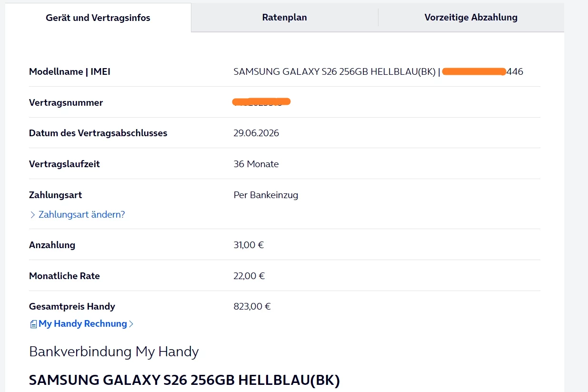
Task: Open the My Handy Rechnung link
Action: (83, 324)
